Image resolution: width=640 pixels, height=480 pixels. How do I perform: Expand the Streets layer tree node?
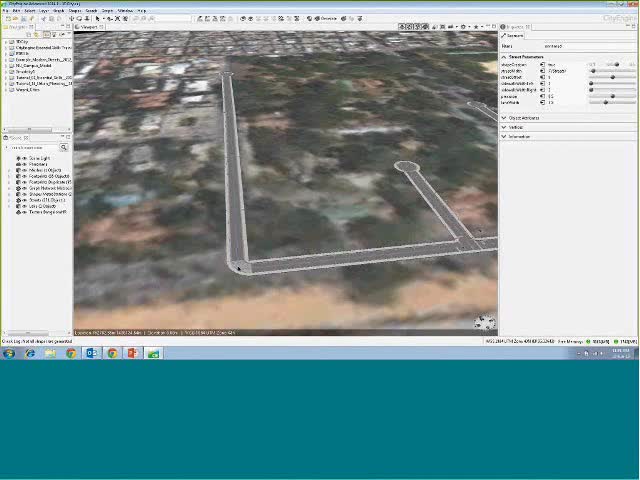tap(9, 200)
